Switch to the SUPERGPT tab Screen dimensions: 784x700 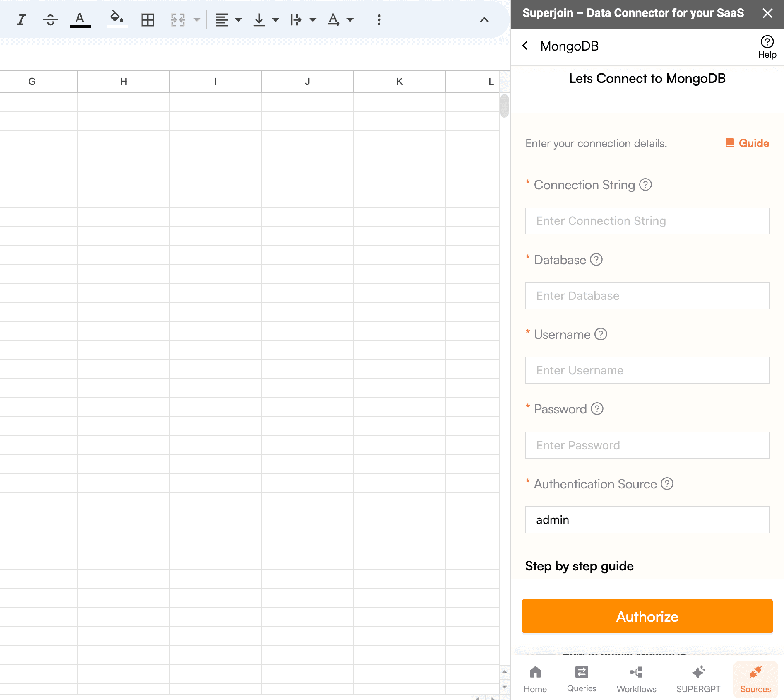698,679
